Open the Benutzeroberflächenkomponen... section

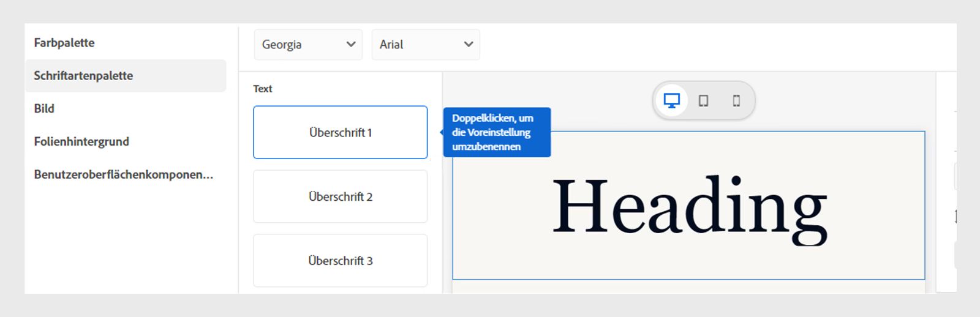click(123, 174)
